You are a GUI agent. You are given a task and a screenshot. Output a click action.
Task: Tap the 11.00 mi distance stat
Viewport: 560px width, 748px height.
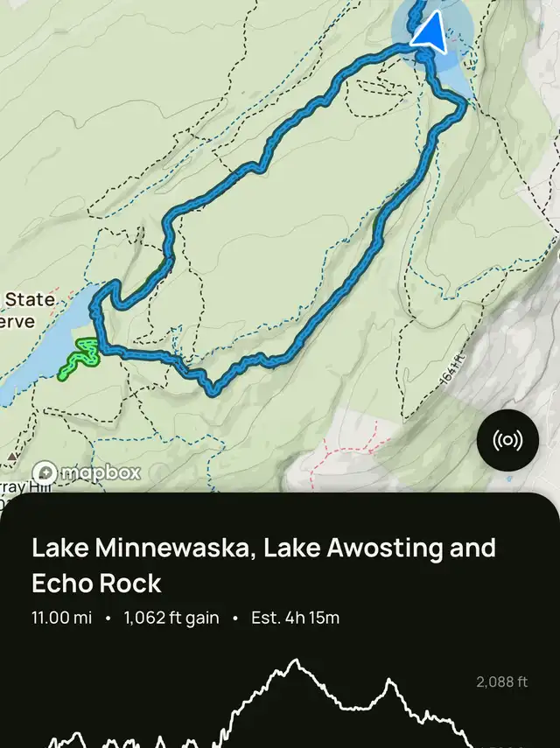pyautogui.click(x=61, y=618)
